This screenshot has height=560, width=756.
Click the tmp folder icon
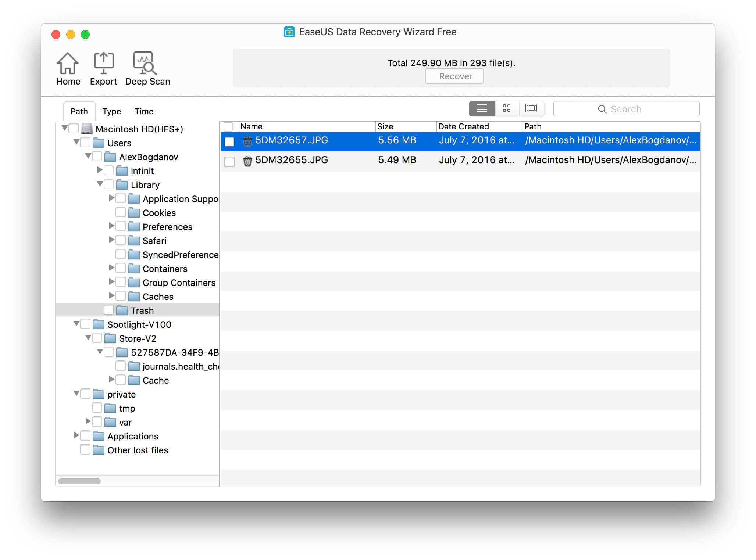point(110,408)
